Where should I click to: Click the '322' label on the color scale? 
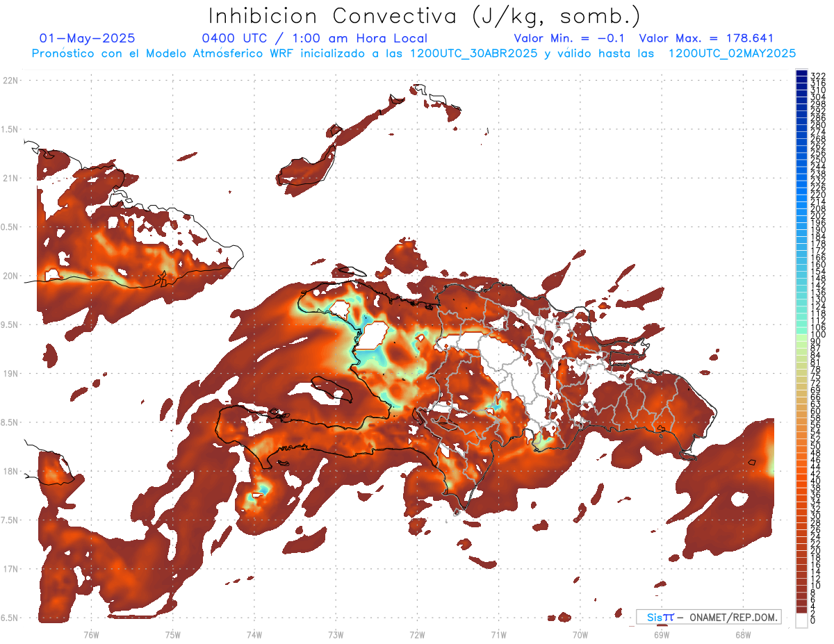(818, 75)
